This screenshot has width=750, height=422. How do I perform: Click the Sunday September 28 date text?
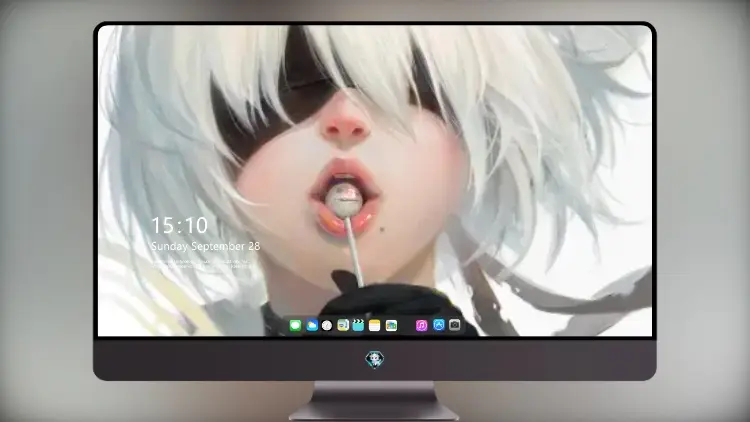pyautogui.click(x=205, y=246)
